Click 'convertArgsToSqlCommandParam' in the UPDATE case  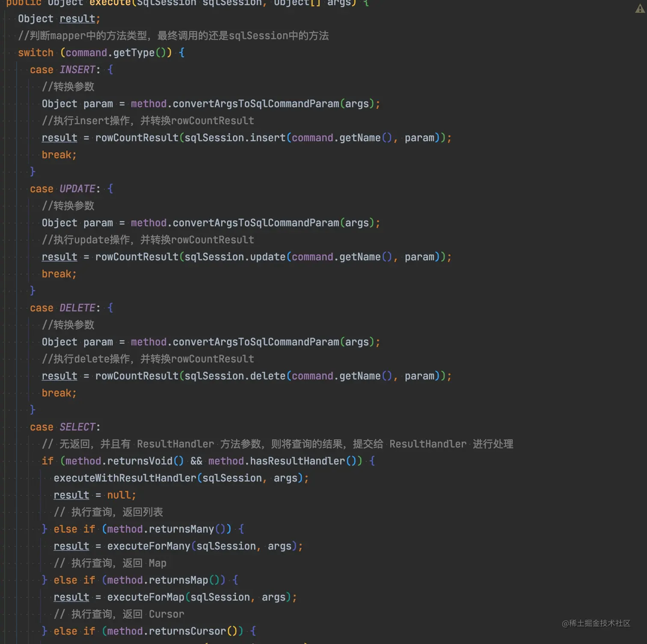(256, 223)
